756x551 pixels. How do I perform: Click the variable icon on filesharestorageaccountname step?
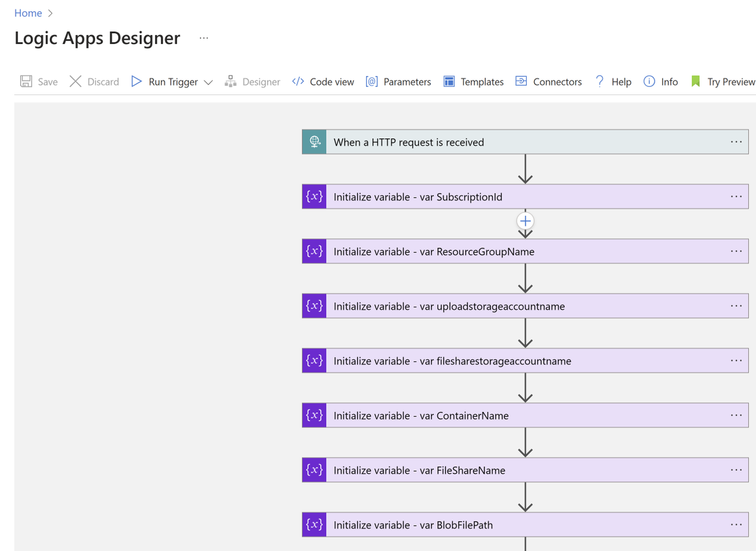(314, 361)
